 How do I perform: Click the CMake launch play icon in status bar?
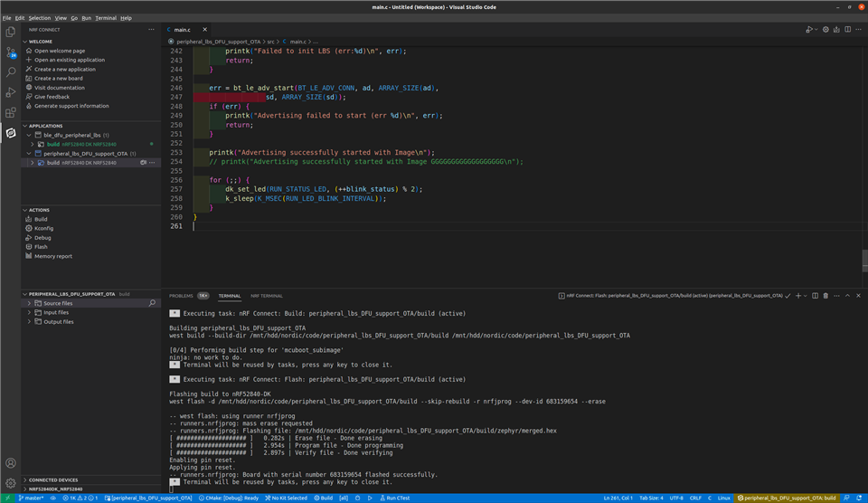point(370,498)
